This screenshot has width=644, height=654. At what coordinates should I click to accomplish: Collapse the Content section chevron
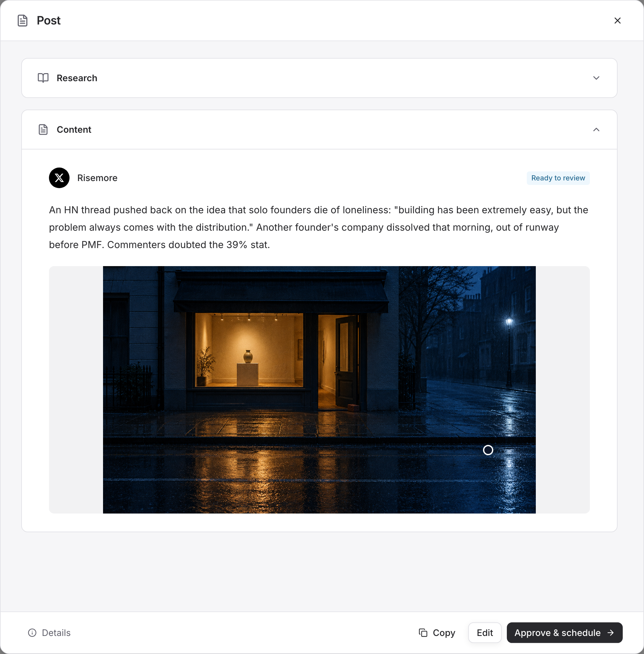(596, 130)
